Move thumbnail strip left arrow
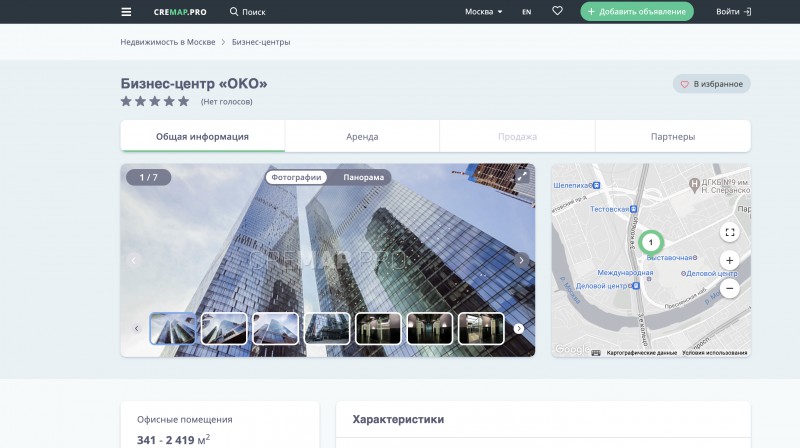 [x=136, y=329]
